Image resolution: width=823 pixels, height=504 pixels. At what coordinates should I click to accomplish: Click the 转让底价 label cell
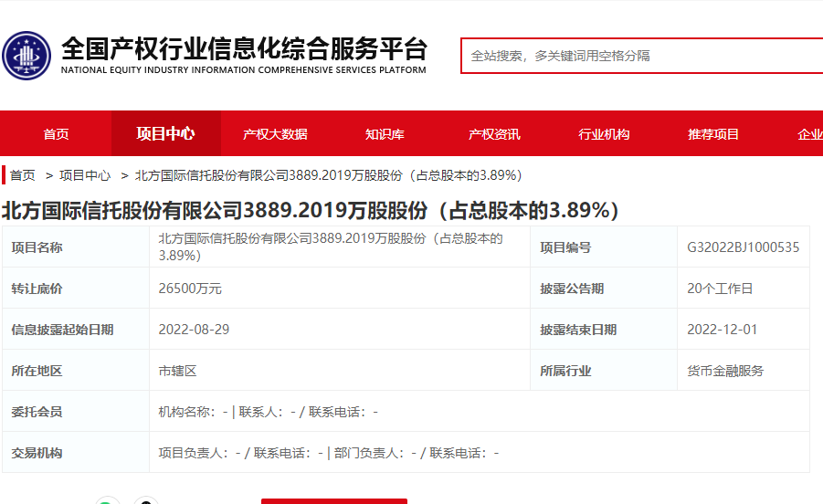point(76,288)
